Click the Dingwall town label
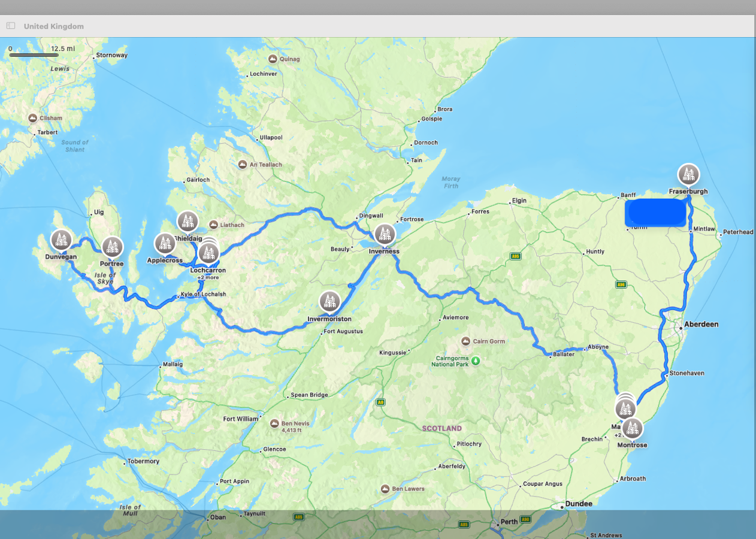 pyautogui.click(x=370, y=216)
